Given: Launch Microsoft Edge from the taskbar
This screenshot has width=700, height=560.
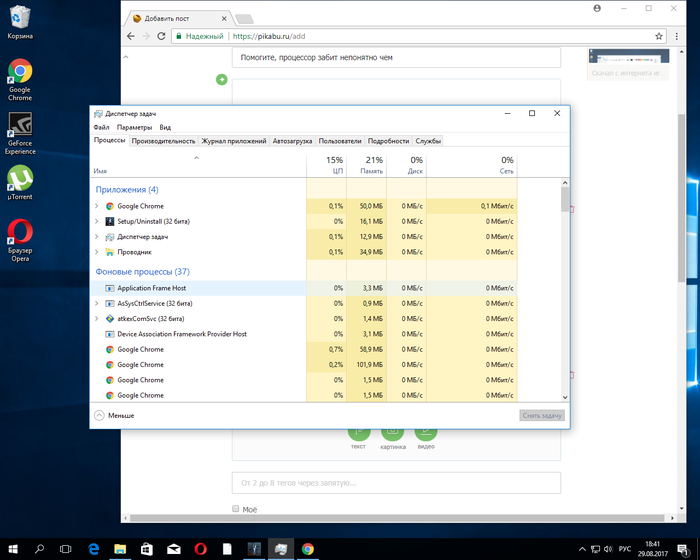Looking at the screenshot, I should [93, 549].
